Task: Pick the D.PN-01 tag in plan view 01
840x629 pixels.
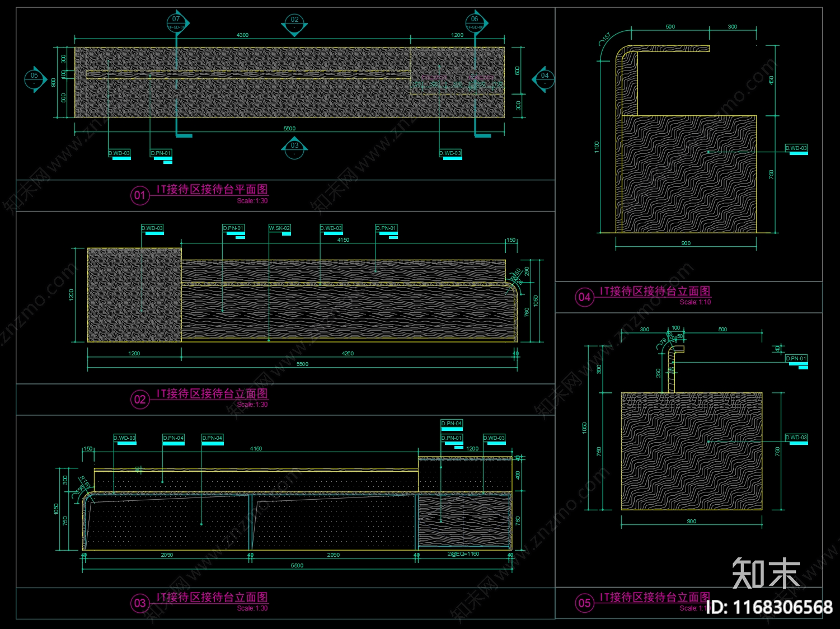Action: coord(161,153)
